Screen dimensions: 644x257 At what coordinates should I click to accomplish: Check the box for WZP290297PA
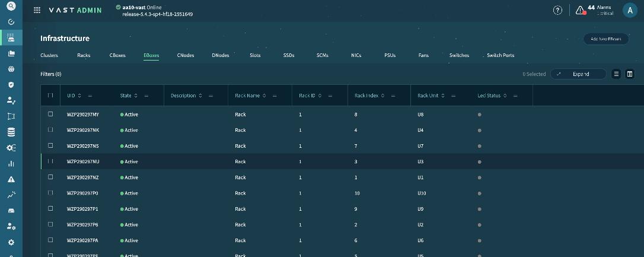50,240
